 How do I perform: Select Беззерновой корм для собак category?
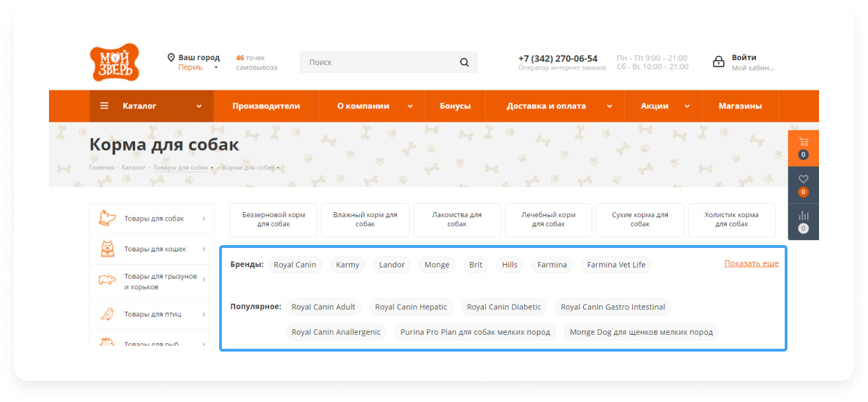click(273, 220)
